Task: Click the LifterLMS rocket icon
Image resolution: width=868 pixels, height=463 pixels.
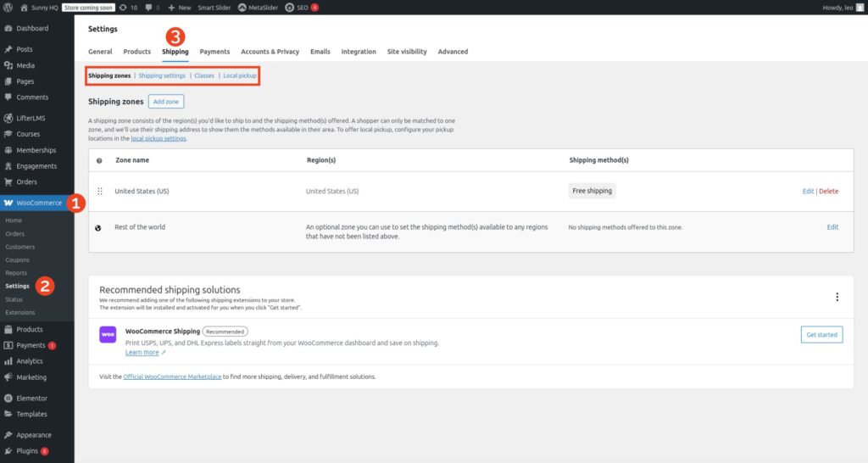Action: [8, 118]
